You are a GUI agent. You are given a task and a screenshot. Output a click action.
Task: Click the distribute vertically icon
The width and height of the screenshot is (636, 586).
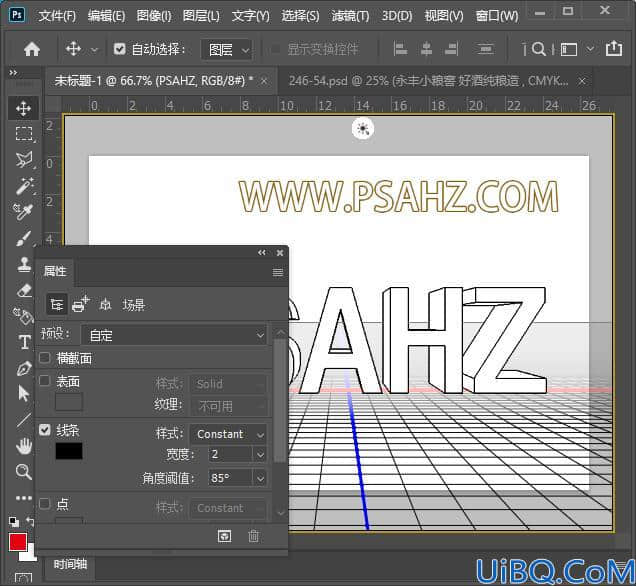click(x=485, y=49)
